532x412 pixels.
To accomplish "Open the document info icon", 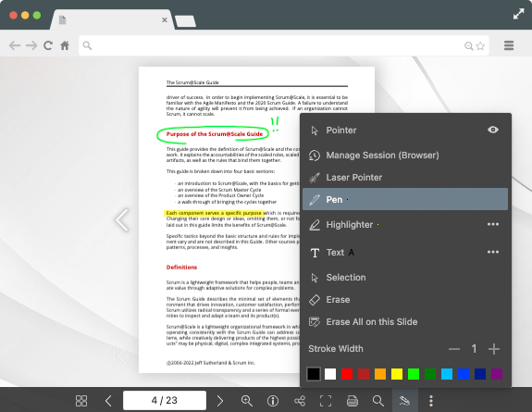I will (273, 401).
